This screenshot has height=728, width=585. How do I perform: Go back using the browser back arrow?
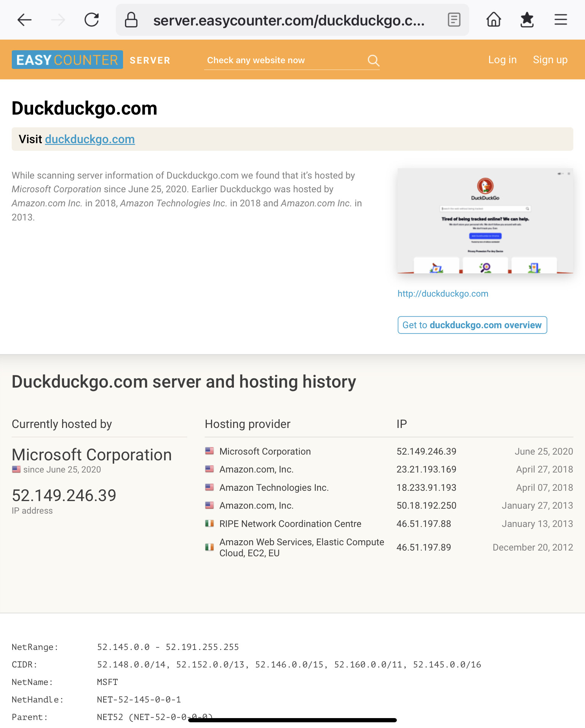(24, 20)
